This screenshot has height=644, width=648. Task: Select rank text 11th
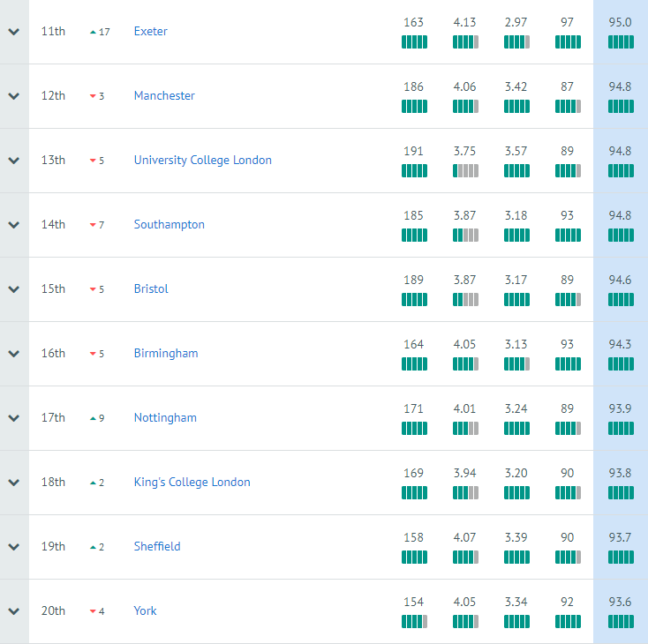[x=53, y=32]
